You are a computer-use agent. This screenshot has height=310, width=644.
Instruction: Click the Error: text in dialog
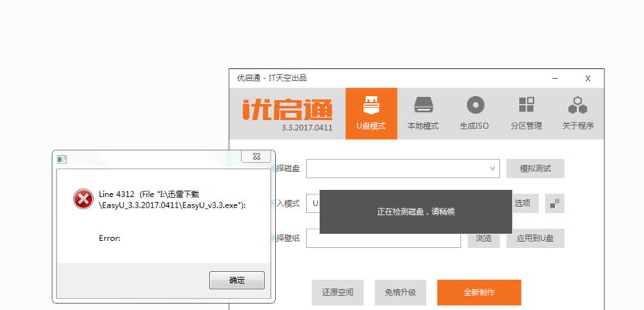tap(110, 238)
